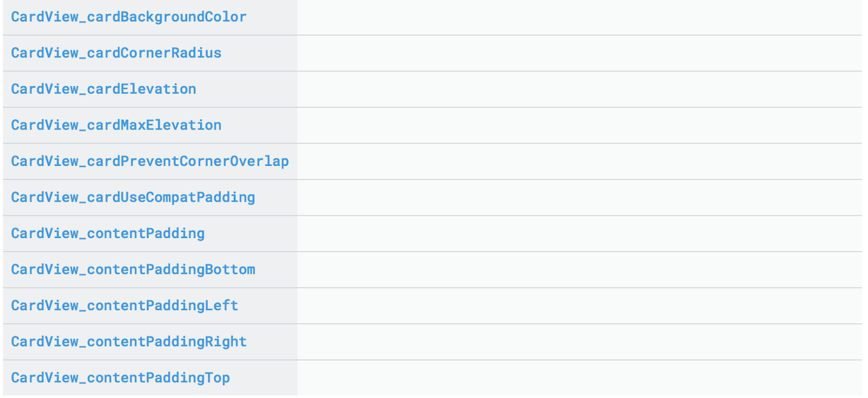This screenshot has width=868, height=398.
Task: Open the CardView_cardBackgroundColor link
Action: point(129,17)
